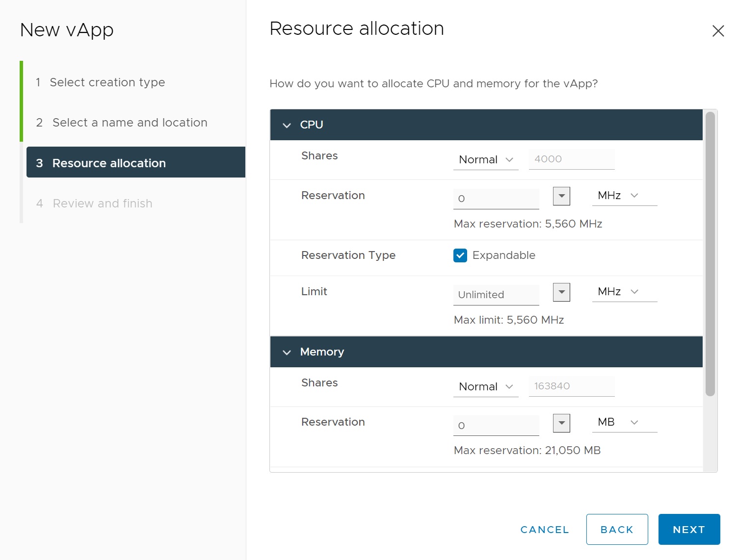The height and width of the screenshot is (560, 738).
Task: Open Memory Reservation value arrow button
Action: pos(561,423)
